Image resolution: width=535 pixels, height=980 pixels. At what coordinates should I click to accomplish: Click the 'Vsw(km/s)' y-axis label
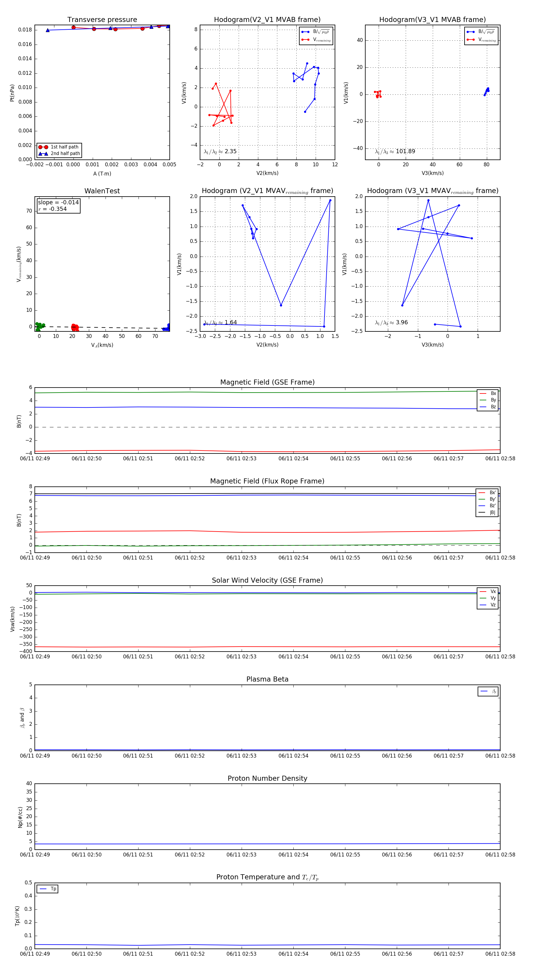coord(12,619)
